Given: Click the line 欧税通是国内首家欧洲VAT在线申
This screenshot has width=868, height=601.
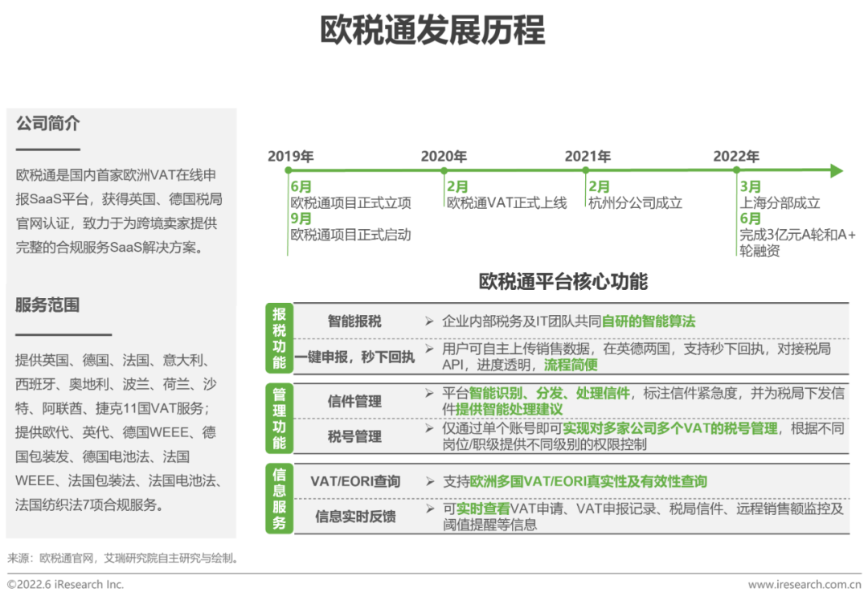Looking at the screenshot, I should [x=116, y=175].
